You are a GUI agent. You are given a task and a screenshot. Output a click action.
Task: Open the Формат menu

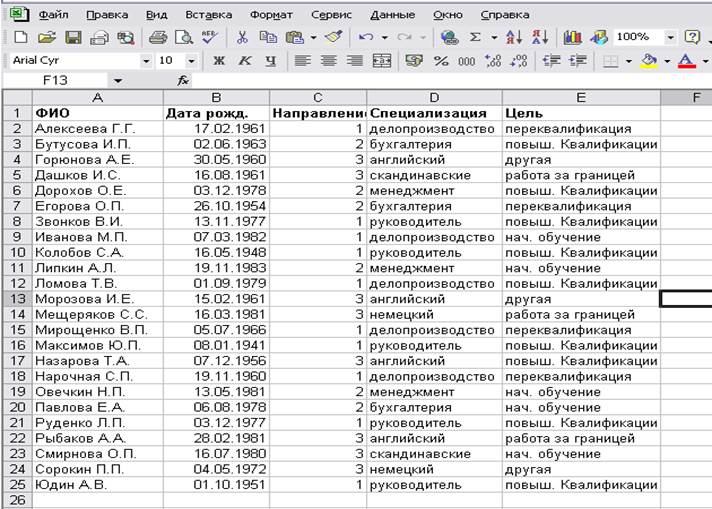(x=271, y=15)
